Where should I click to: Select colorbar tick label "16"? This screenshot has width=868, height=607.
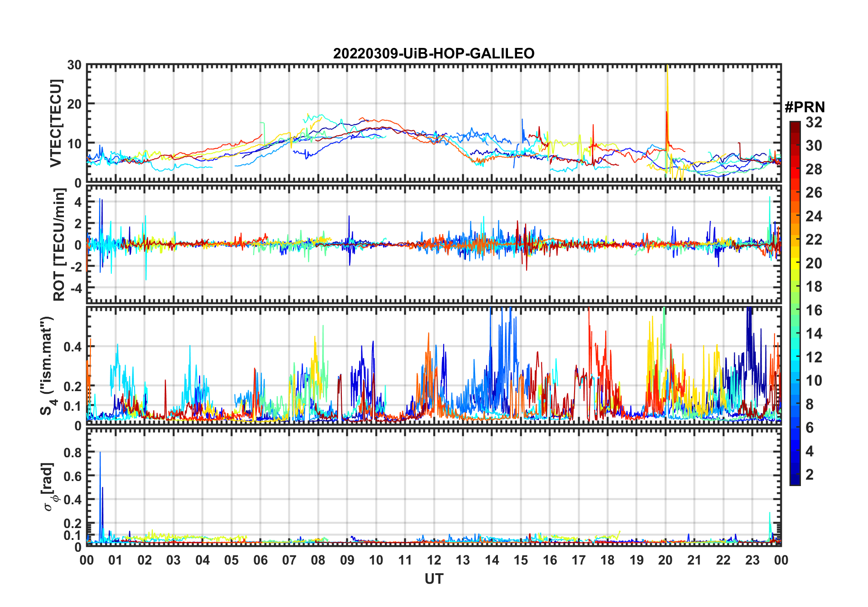pos(814,310)
